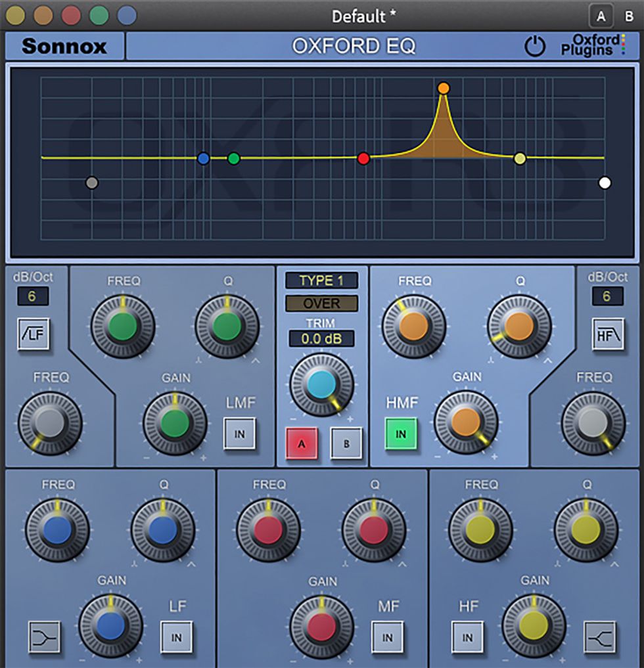This screenshot has height=668, width=644.
Task: Click the HF low-pass filter shape button
Action: click(608, 334)
